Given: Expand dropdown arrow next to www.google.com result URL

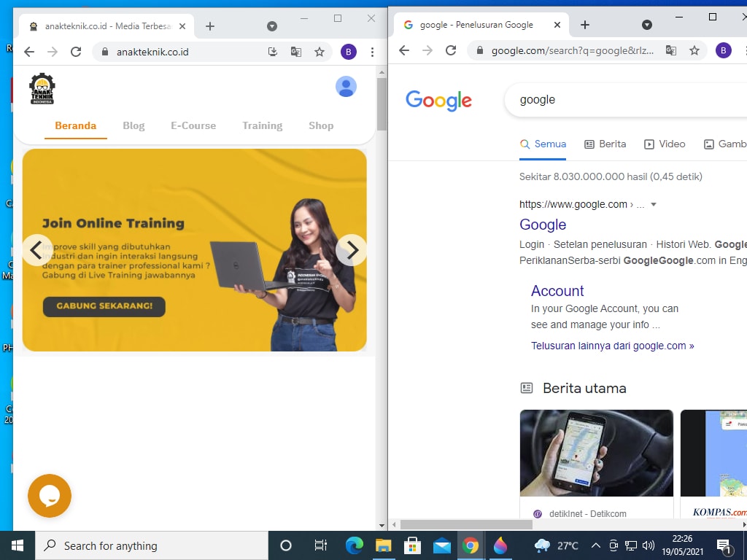Looking at the screenshot, I should point(654,204).
